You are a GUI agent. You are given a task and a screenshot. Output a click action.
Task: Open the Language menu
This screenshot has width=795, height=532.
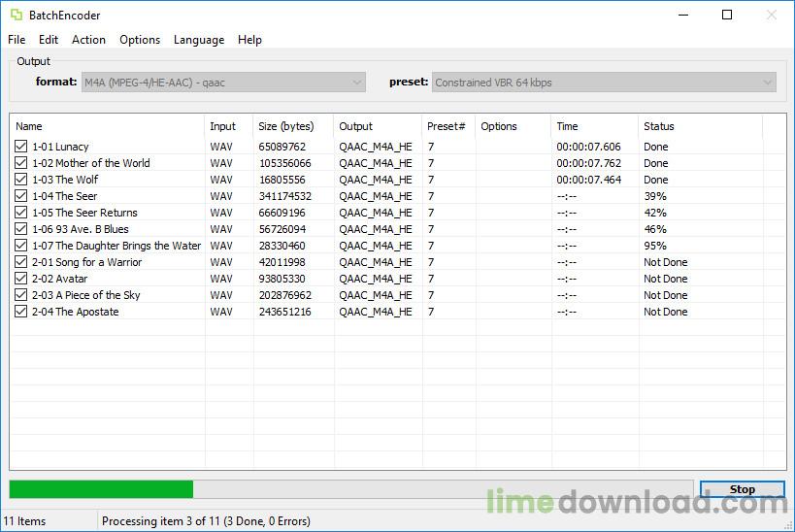[199, 40]
